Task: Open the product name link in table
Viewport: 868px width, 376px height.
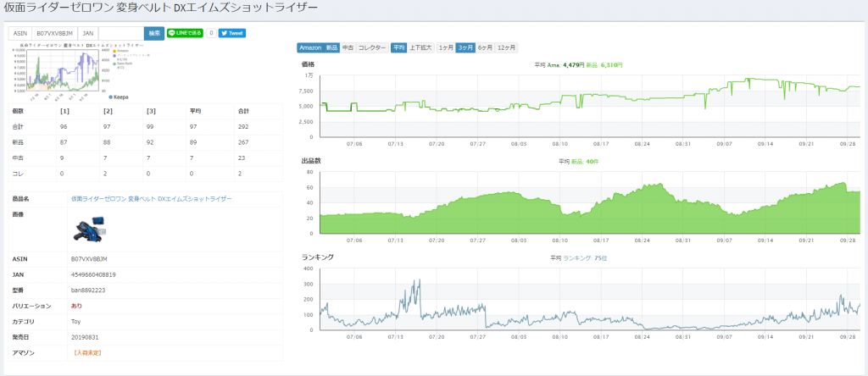Action: pyautogui.click(x=151, y=198)
